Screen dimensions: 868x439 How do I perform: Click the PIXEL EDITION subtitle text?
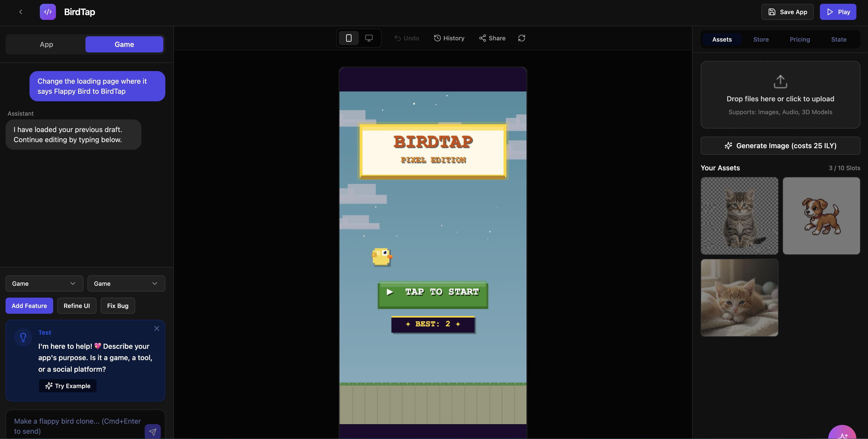coord(433,160)
